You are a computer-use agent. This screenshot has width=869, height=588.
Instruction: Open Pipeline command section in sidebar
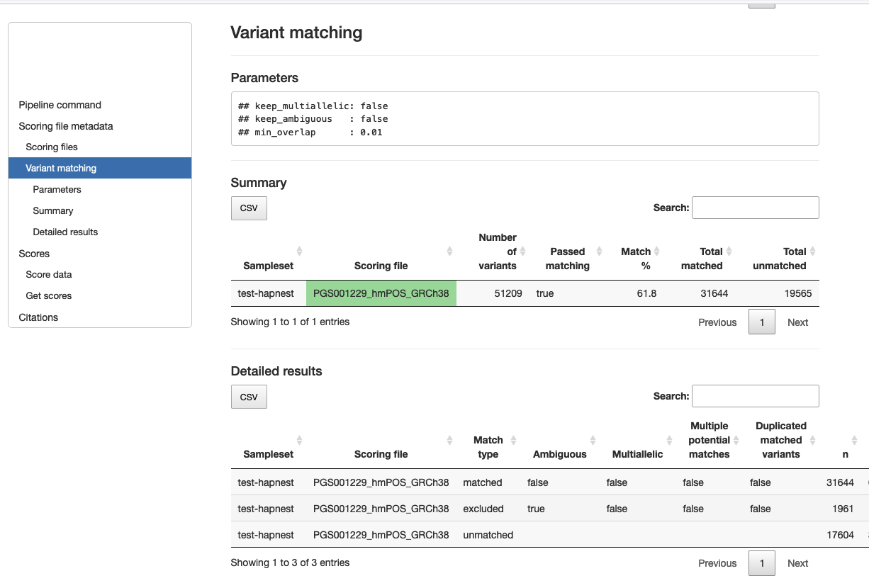click(x=60, y=105)
